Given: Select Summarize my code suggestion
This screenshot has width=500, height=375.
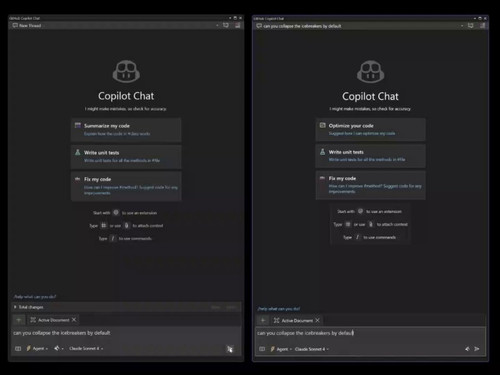Looking at the screenshot, I should (x=126, y=129).
